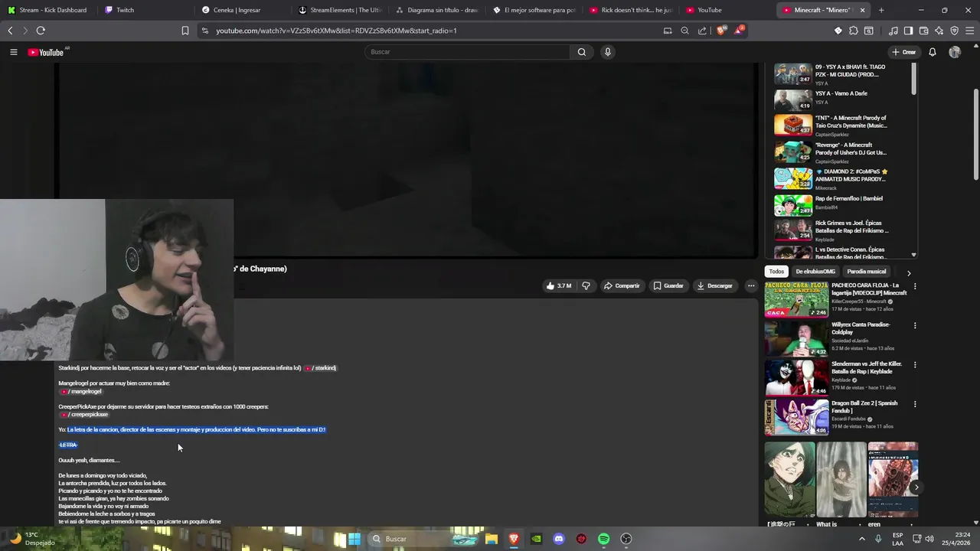The height and width of the screenshot is (551, 980).
Task: Open options for Dragon Ball Zee 2 video
Action: click(x=915, y=404)
